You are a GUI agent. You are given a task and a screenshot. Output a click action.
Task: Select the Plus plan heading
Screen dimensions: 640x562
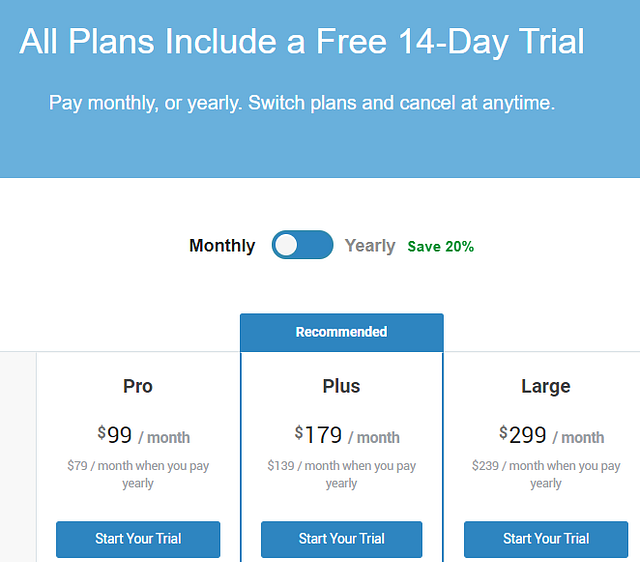tap(341, 386)
